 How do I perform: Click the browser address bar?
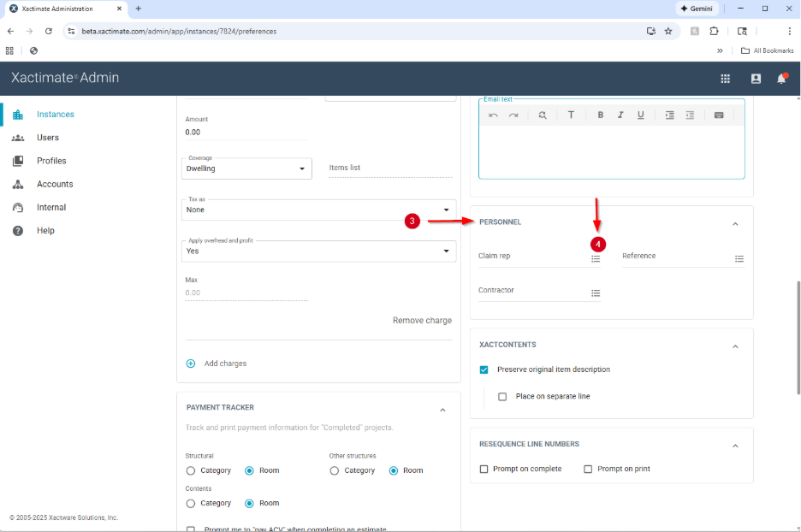click(x=358, y=31)
